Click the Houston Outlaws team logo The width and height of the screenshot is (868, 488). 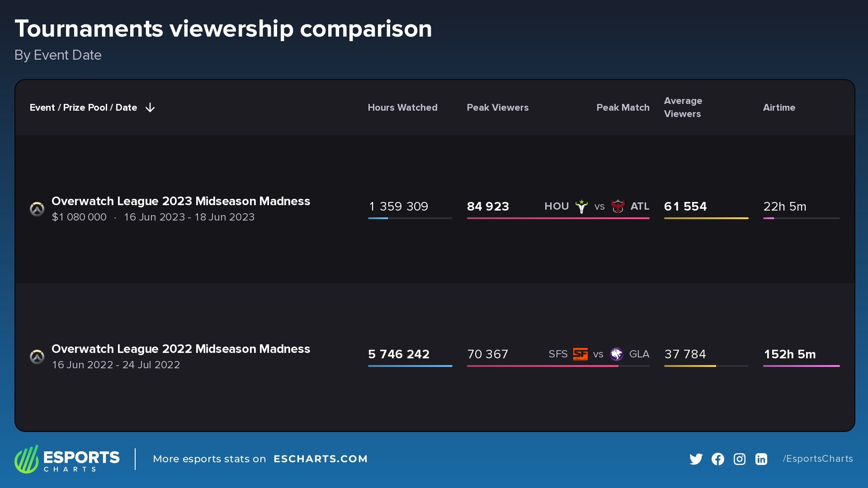[581, 206]
